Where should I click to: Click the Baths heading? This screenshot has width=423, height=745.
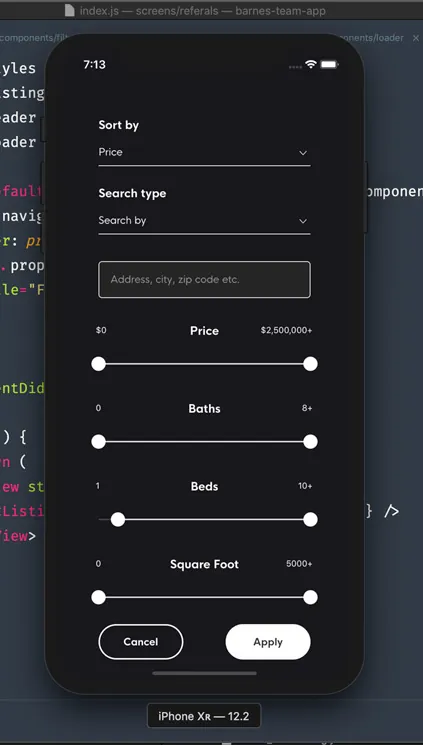pyautogui.click(x=204, y=409)
